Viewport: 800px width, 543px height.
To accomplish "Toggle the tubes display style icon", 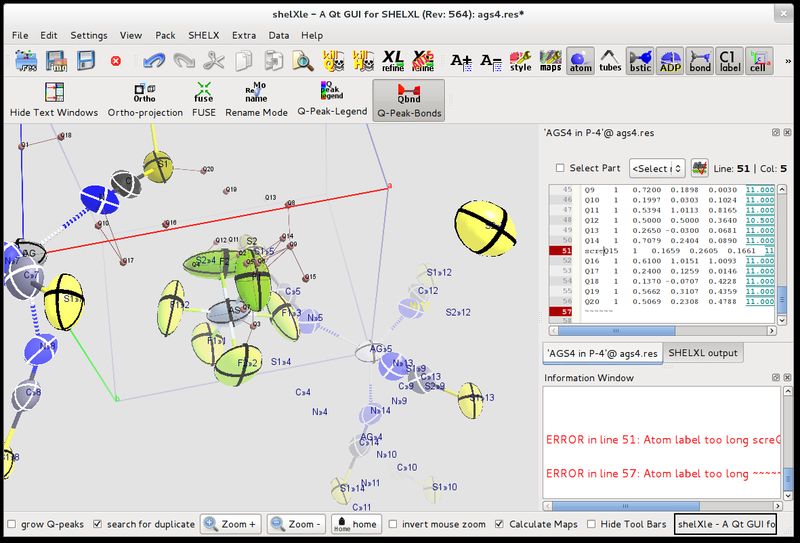I will click(x=610, y=61).
